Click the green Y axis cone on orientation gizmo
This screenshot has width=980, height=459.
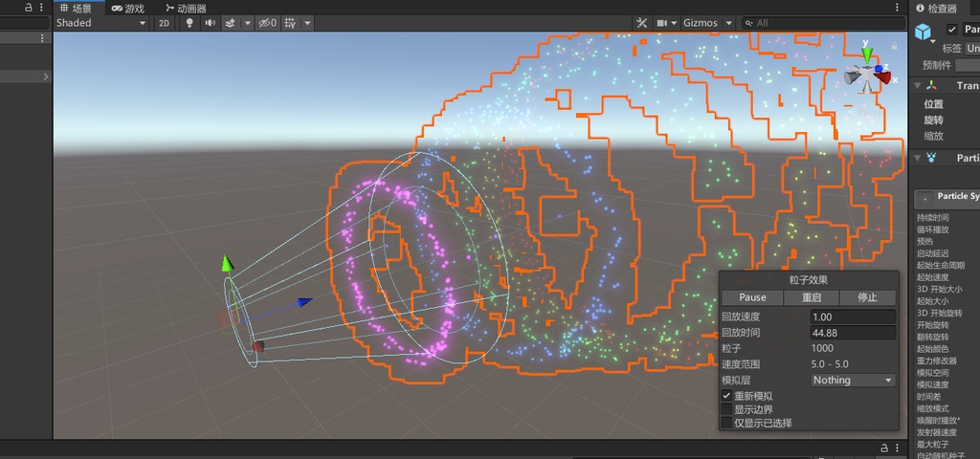866,55
